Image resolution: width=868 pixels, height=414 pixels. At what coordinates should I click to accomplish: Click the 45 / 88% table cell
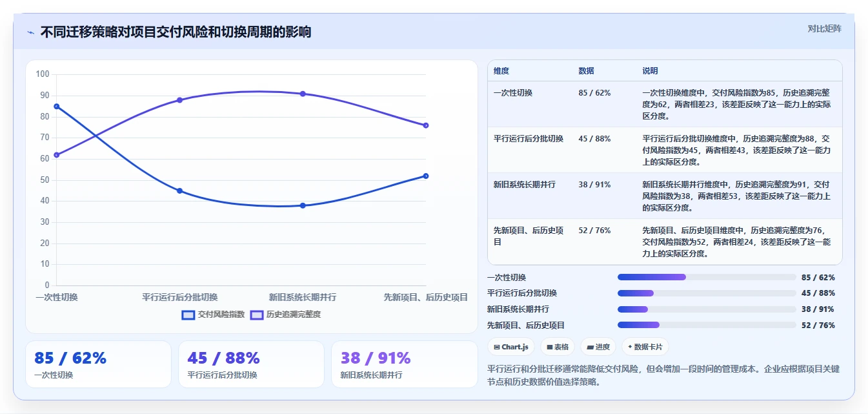(x=594, y=139)
